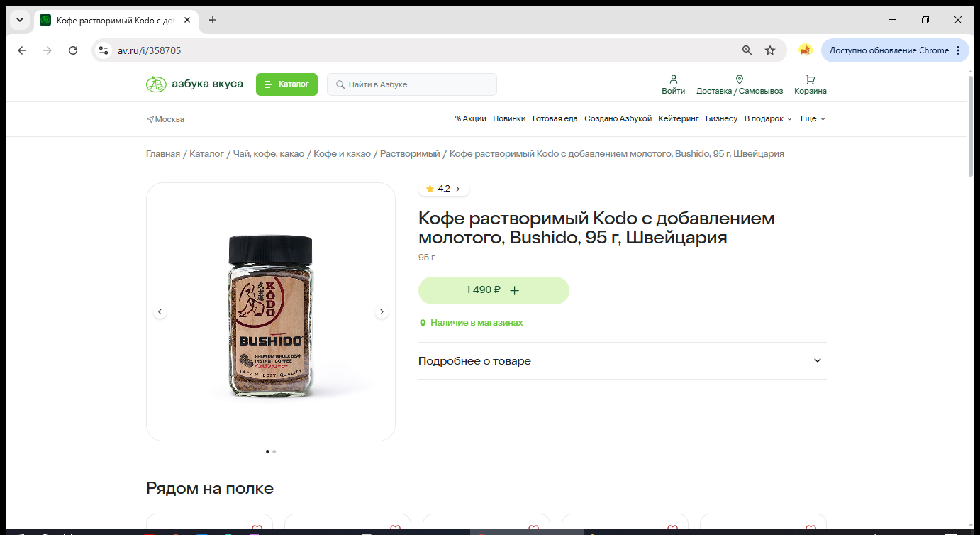Viewport: 980px width, 535px height.
Task: Show the next product image
Action: click(x=382, y=311)
